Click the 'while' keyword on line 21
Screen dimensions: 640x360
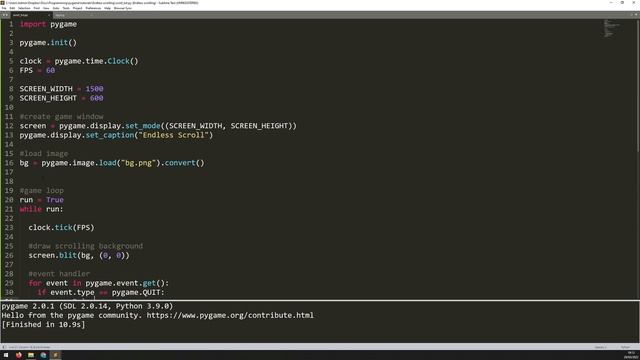(x=31, y=209)
